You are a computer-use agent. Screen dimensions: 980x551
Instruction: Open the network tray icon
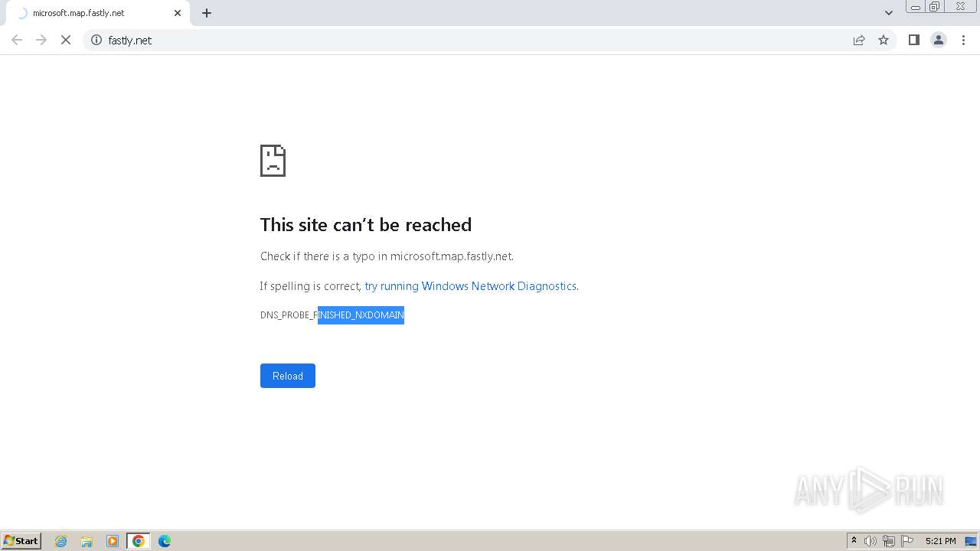[x=889, y=541]
